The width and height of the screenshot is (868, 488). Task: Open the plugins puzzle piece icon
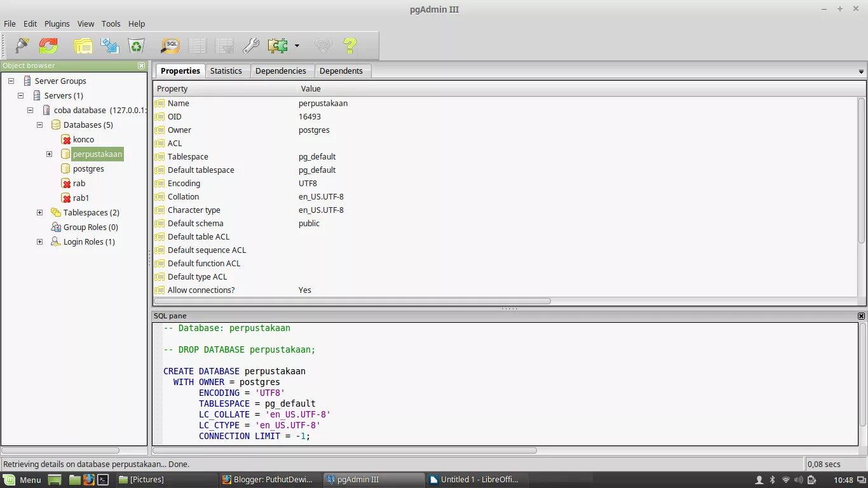(x=278, y=45)
